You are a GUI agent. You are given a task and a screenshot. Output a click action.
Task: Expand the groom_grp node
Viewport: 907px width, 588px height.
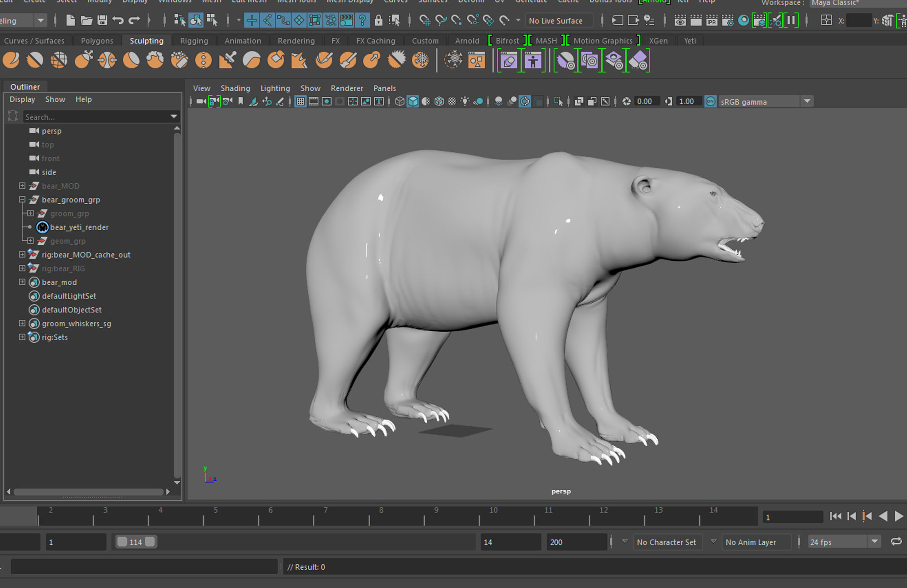point(30,213)
